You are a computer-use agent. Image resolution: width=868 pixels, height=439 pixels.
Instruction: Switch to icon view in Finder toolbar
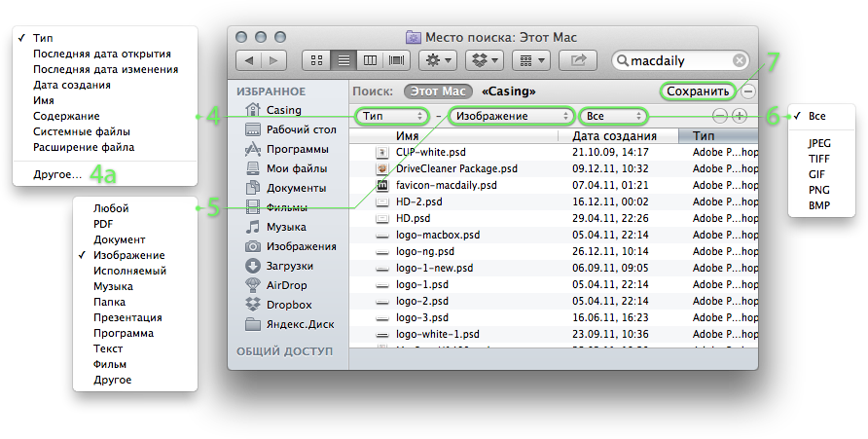point(316,60)
